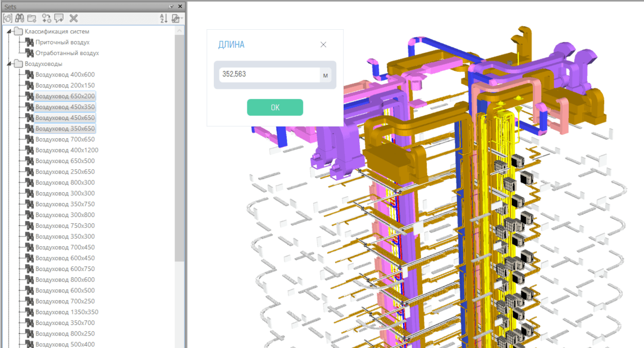Click the Save Search binoculars icon
The width and height of the screenshot is (644, 348).
click(20, 19)
